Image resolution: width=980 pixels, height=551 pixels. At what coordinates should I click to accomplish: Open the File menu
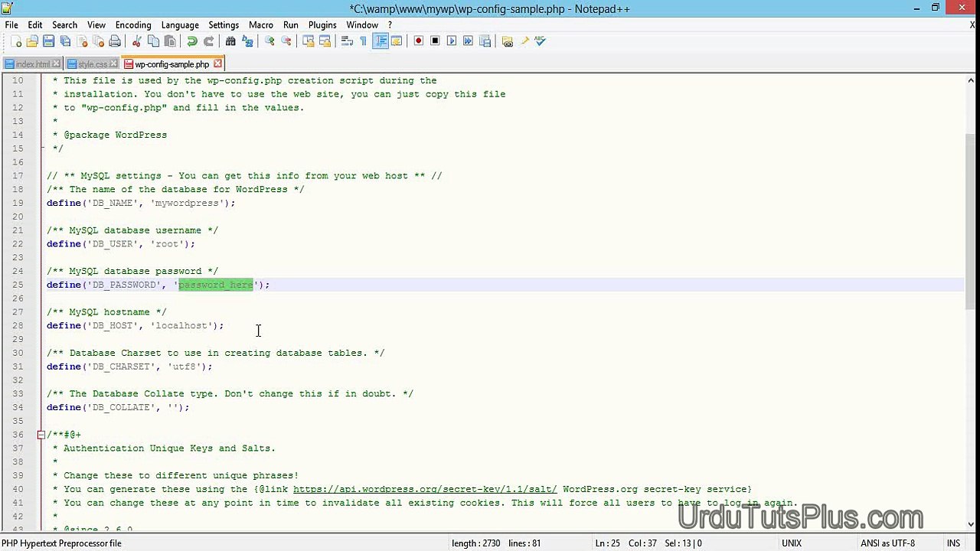point(11,25)
